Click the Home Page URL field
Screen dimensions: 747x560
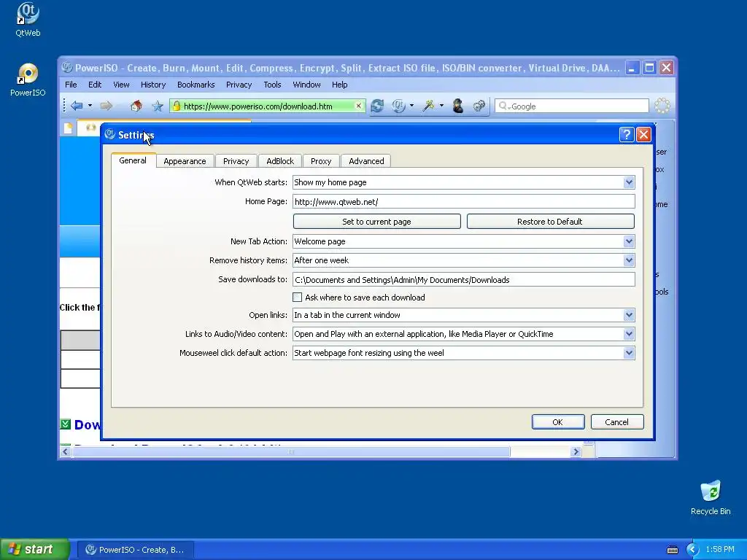(x=463, y=201)
